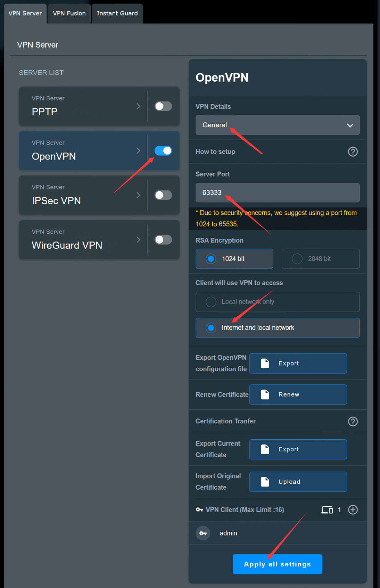Click the Apply all settings button

click(x=278, y=564)
